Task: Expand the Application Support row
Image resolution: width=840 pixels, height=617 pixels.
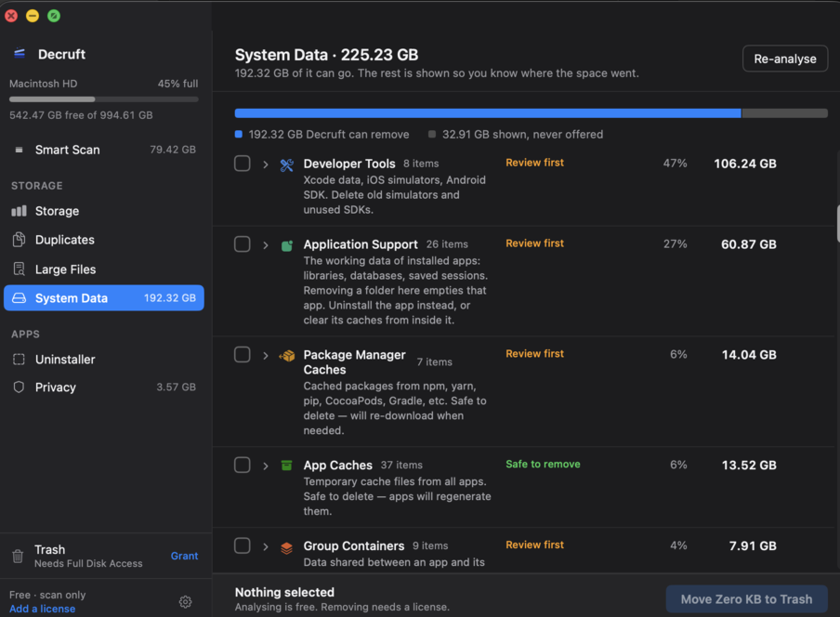Action: [x=265, y=245]
